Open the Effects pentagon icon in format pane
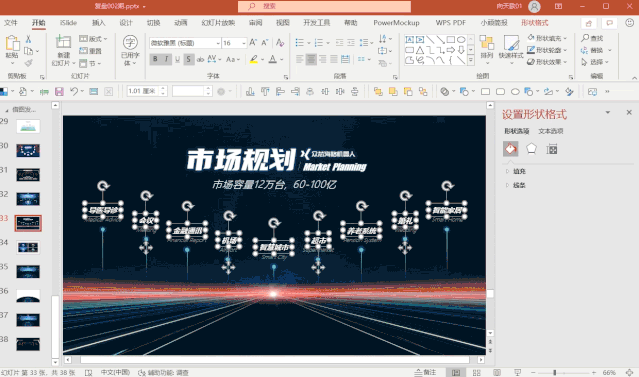639x377 pixels. pos(531,149)
